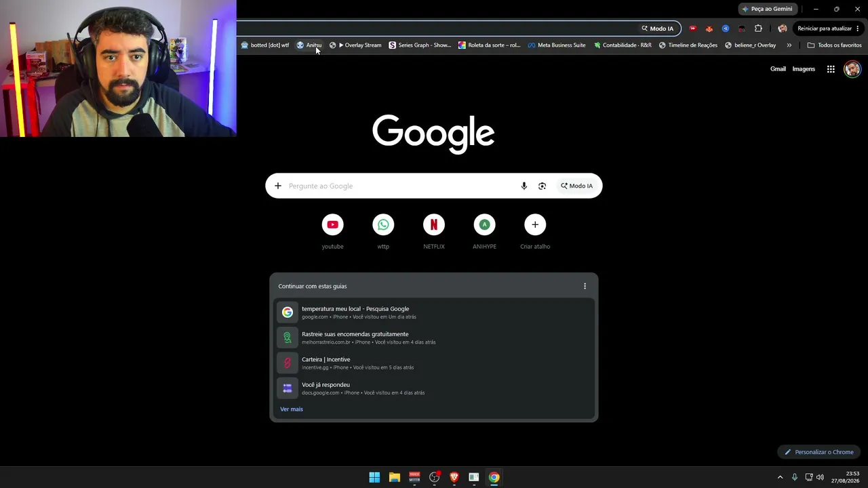Open the Imagens link
868x488 pixels.
click(804, 69)
